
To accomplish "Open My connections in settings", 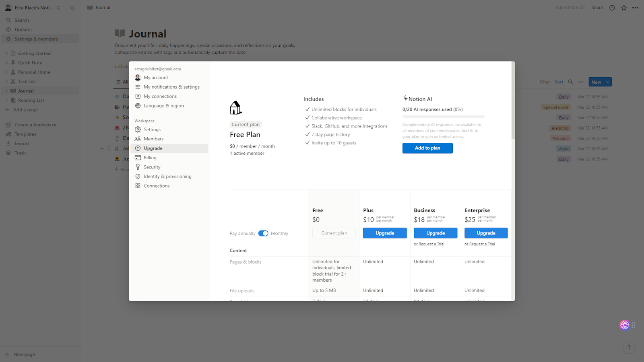I will (x=169, y=97).
